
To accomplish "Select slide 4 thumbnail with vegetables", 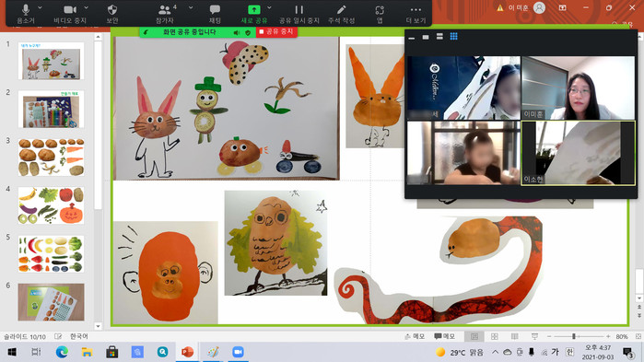I will 51,205.
